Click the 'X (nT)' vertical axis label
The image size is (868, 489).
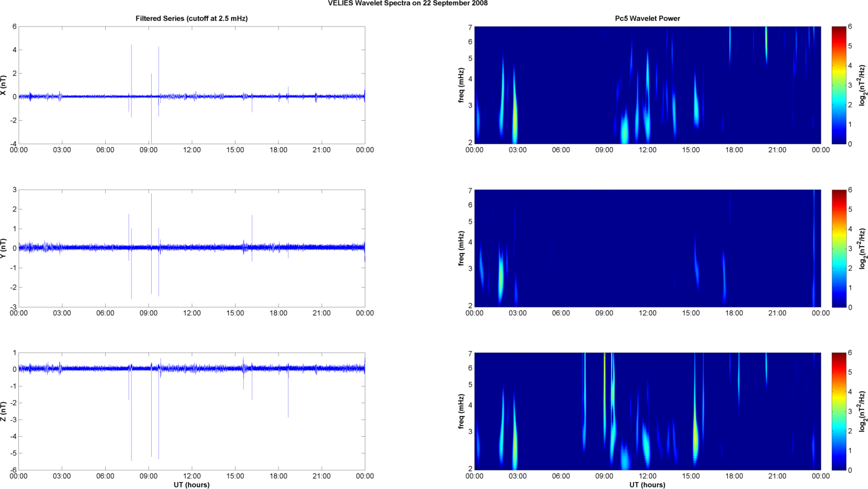coord(4,85)
